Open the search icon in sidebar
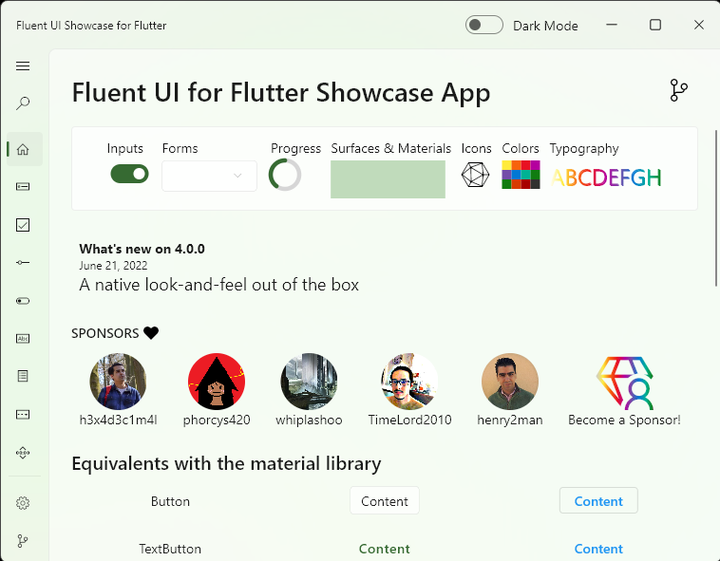The image size is (720, 561). point(22,103)
